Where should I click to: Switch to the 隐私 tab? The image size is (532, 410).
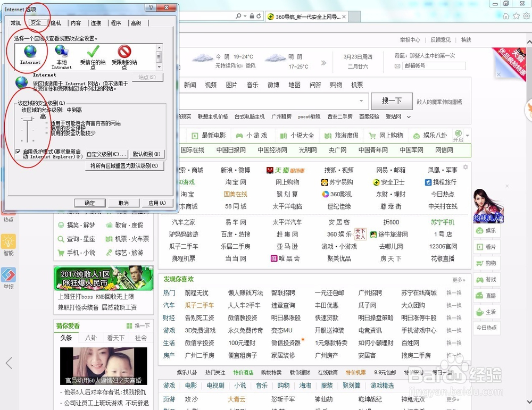(56, 23)
